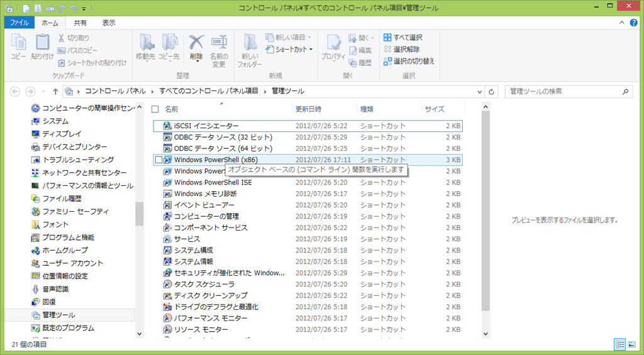Collapse the ribbon with the chevron
This screenshot has width=644, height=355.
point(622,23)
